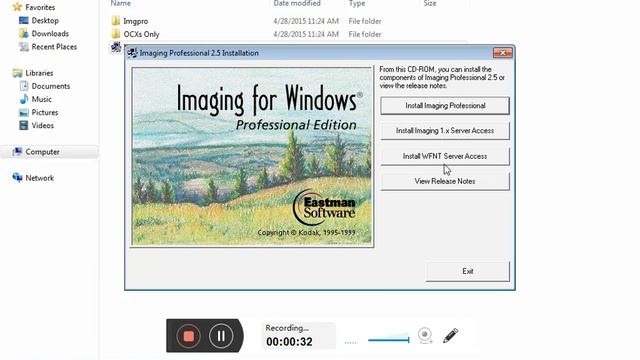This screenshot has height=360, width=640.
Task: Click the Downloads folder icon
Action: (x=24, y=33)
